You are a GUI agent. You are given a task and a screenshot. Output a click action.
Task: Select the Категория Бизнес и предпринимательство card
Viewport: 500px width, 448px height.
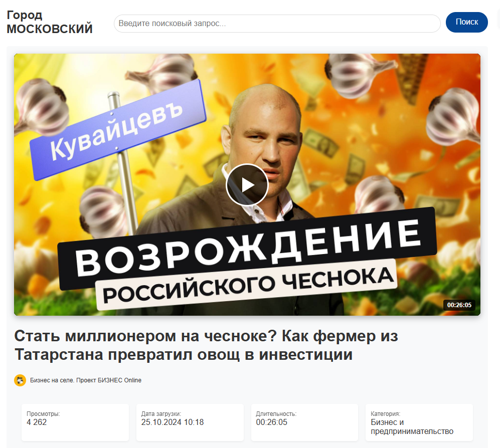pos(419,422)
